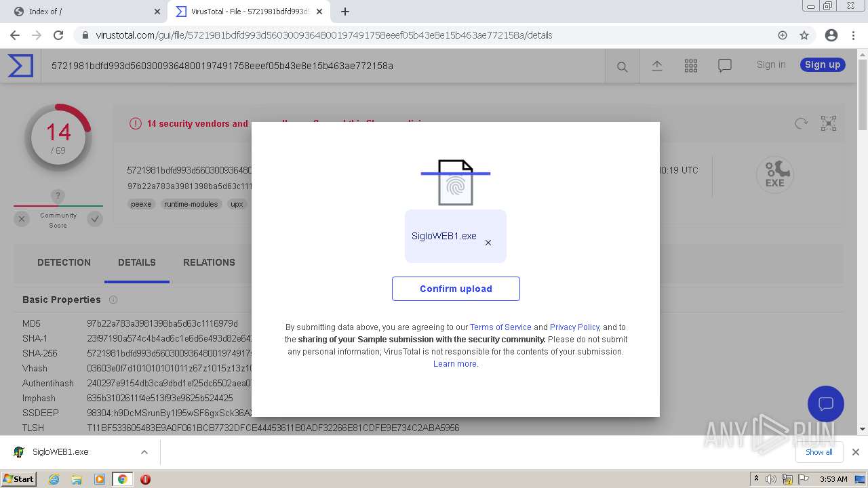Click the search magnifier icon
The width and height of the screenshot is (868, 488).
[x=622, y=66]
